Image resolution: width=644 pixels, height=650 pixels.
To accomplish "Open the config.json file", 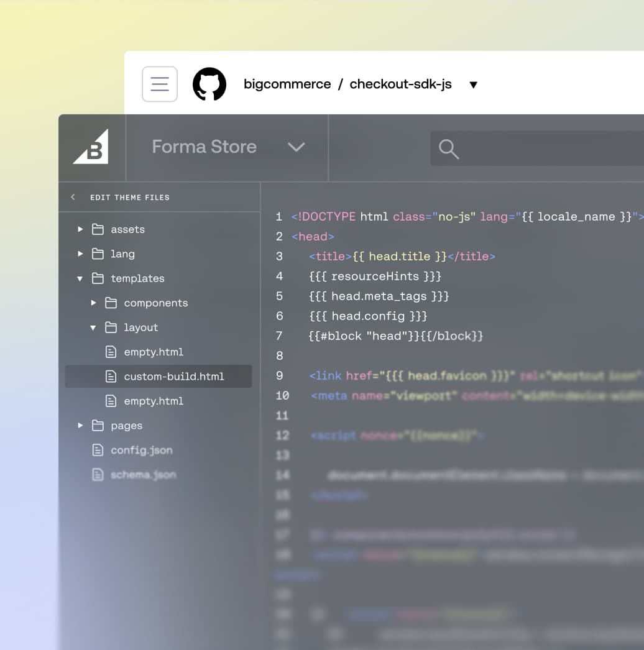I will (141, 450).
